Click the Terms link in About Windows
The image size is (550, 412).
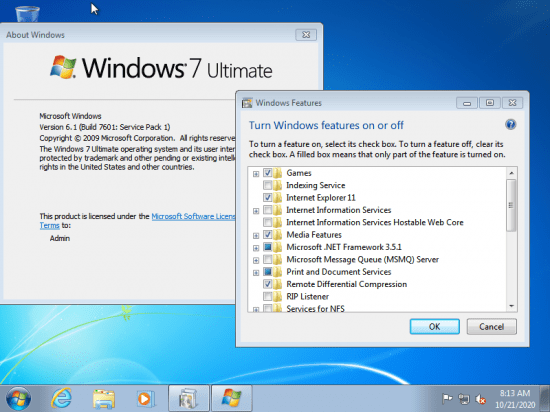49,225
